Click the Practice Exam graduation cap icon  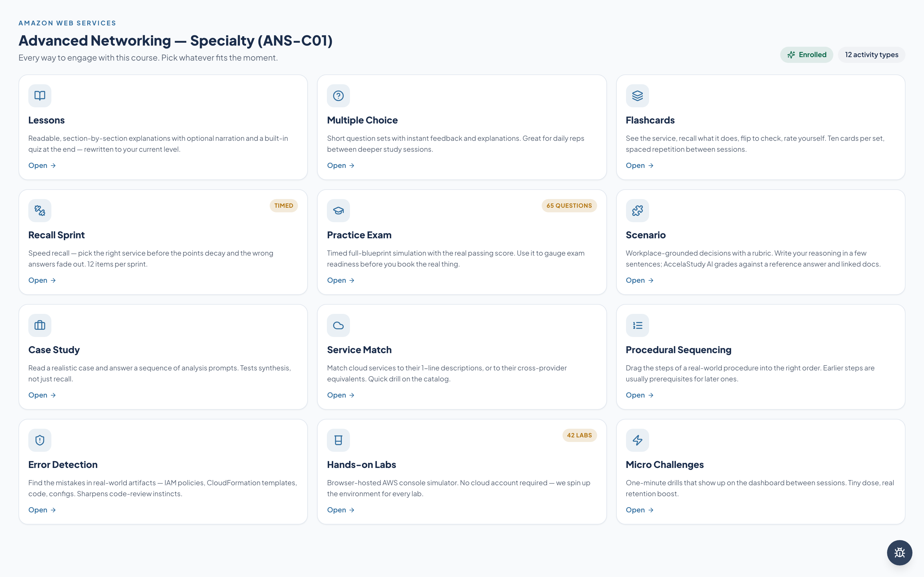[x=338, y=210]
